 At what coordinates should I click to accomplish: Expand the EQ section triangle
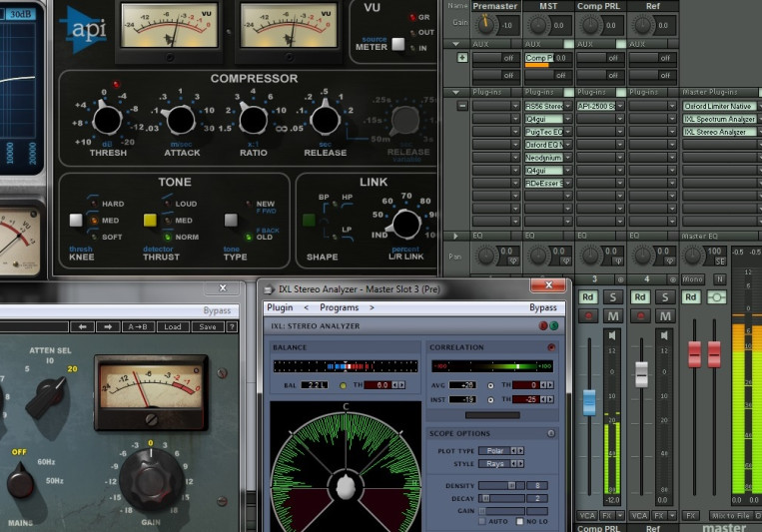(x=455, y=237)
